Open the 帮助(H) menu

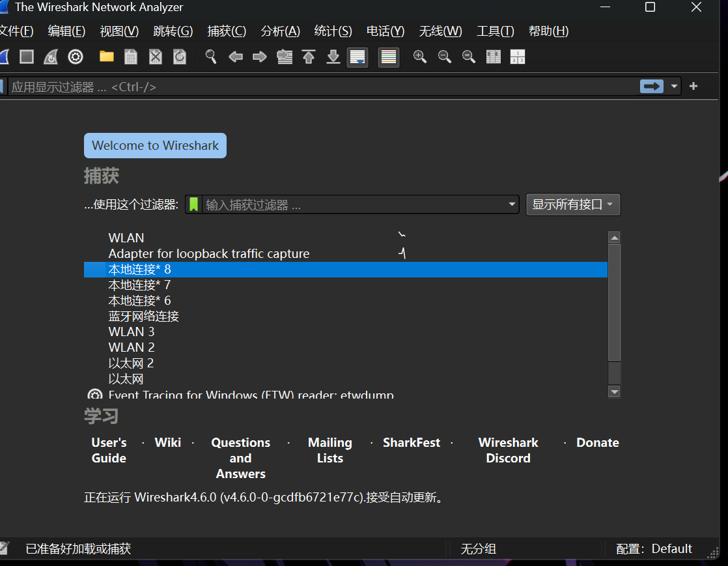(x=548, y=31)
